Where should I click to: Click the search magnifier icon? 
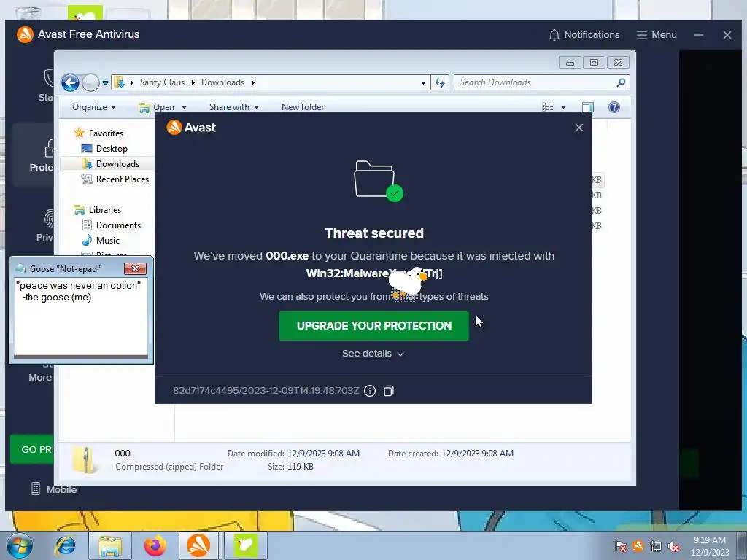[x=621, y=82]
